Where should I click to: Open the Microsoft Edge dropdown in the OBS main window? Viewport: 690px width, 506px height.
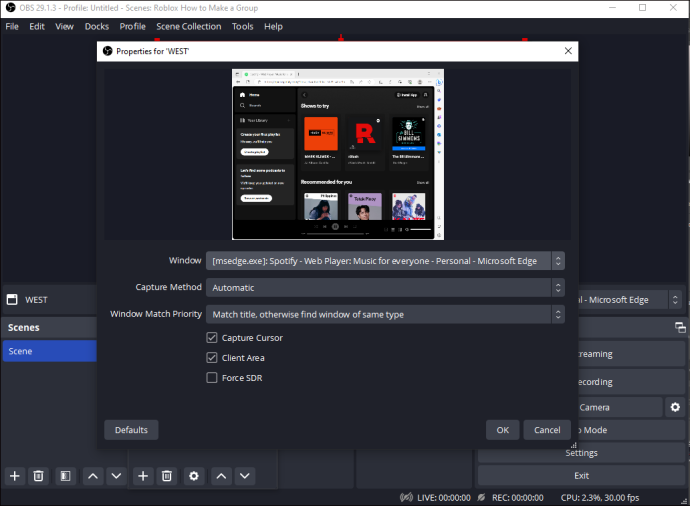pos(631,300)
